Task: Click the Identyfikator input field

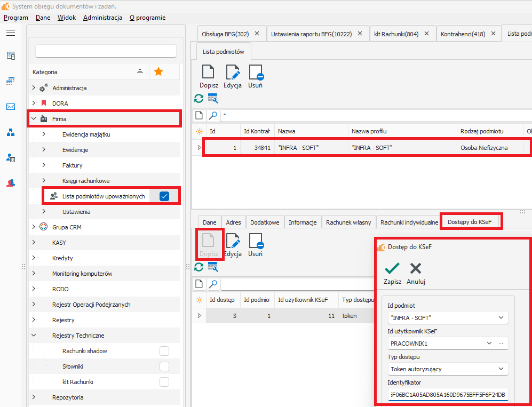Action: tap(448, 395)
